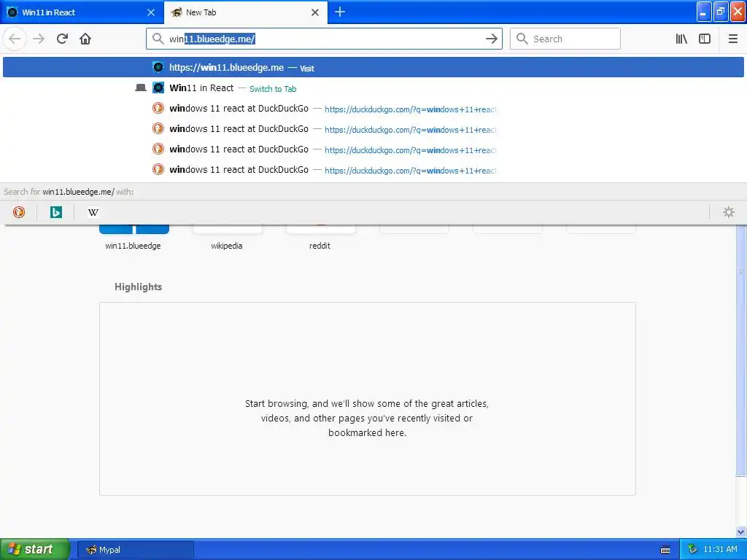Click the 11:31 AM taskbar clock
Screen dimensions: 747x560
click(x=720, y=550)
